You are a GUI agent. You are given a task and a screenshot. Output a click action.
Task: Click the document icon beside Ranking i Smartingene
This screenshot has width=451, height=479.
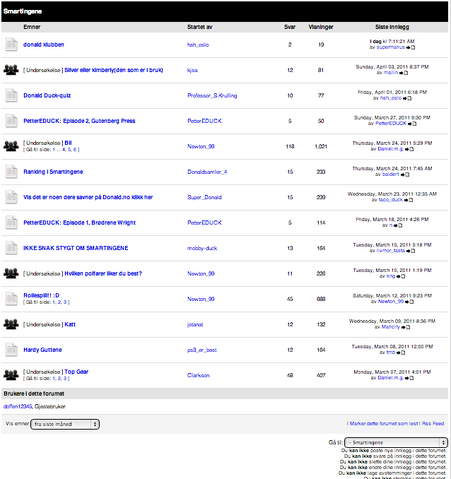pyautogui.click(x=11, y=171)
